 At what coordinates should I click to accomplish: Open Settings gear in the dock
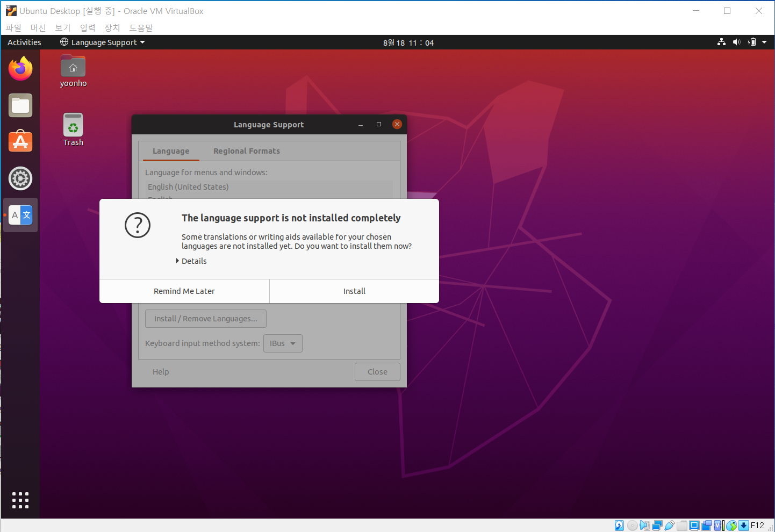(20, 178)
